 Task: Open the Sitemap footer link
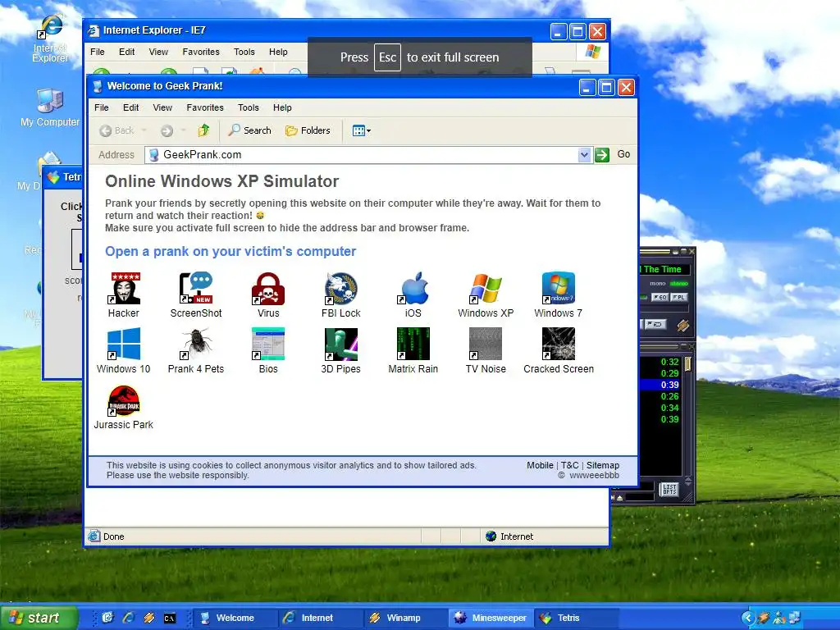(603, 465)
